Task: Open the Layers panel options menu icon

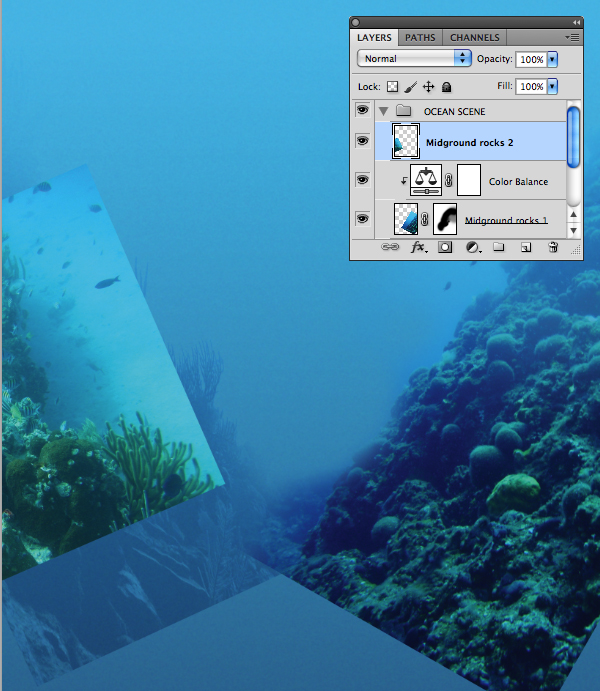Action: coord(572,37)
